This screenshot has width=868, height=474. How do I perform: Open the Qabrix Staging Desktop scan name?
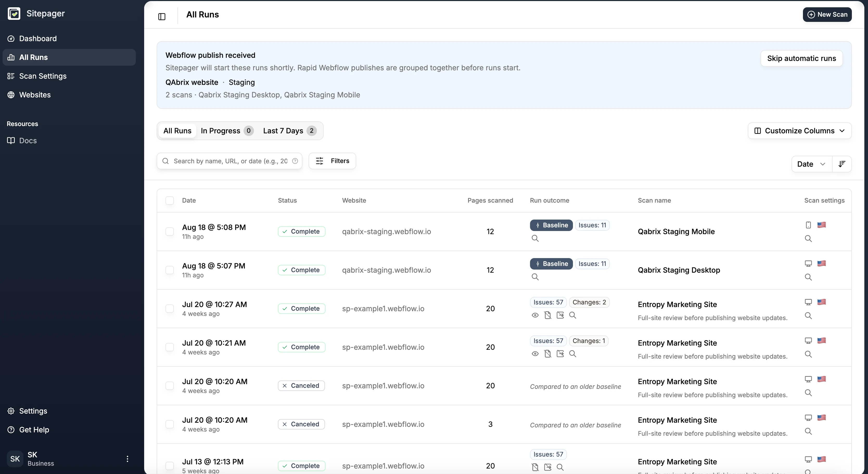(x=679, y=270)
